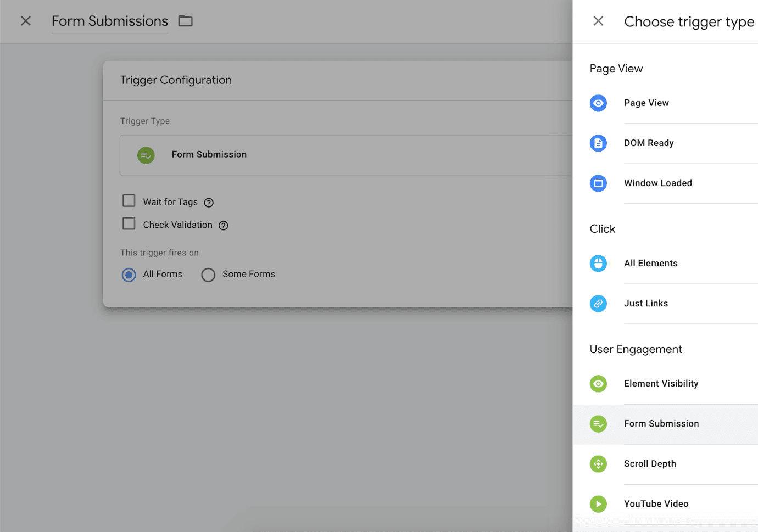Click the Scroll Depth arrows icon

[x=598, y=464]
